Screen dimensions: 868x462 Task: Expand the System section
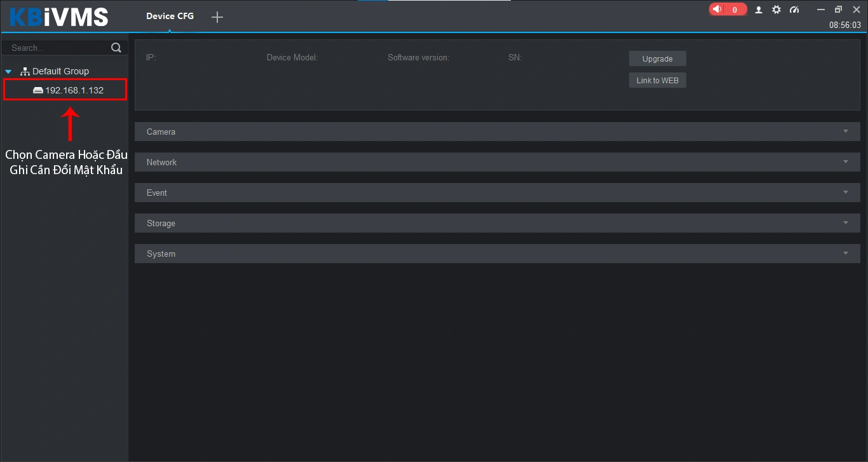click(497, 254)
